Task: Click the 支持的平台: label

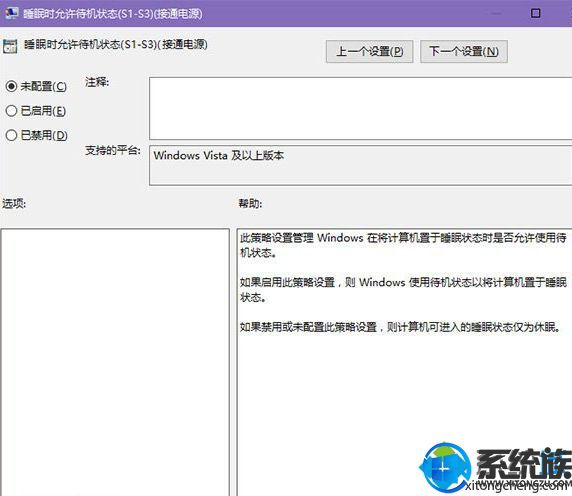Action: [x=113, y=150]
